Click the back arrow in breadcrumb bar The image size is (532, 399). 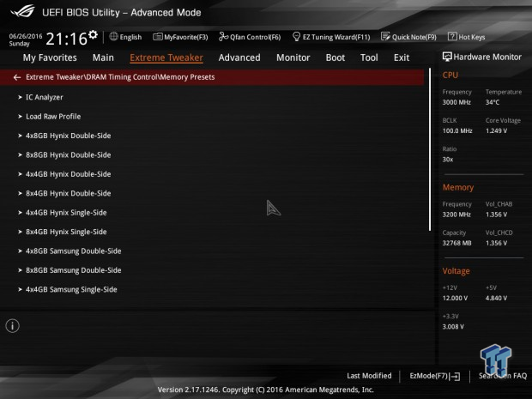[x=17, y=77]
